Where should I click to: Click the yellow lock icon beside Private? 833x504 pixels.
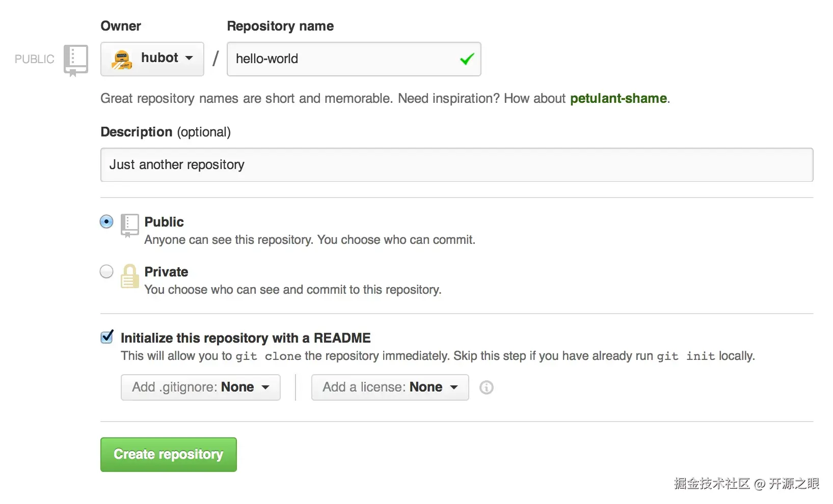coord(129,276)
